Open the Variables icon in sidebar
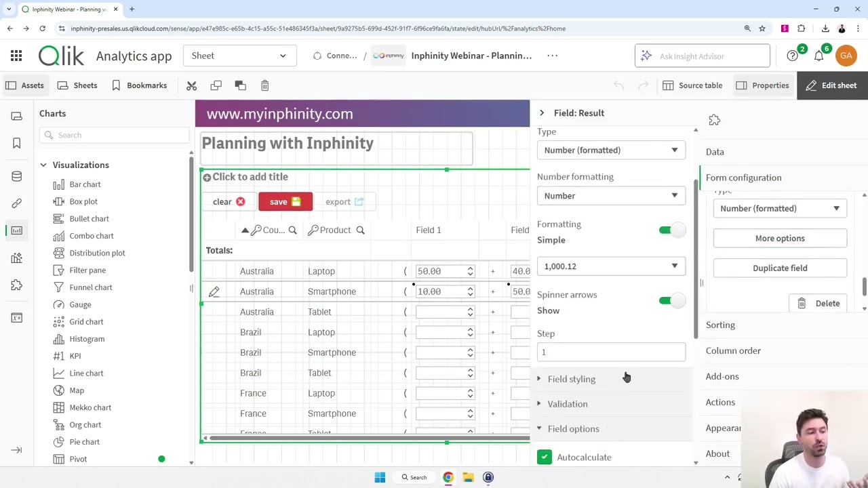 pyautogui.click(x=17, y=318)
